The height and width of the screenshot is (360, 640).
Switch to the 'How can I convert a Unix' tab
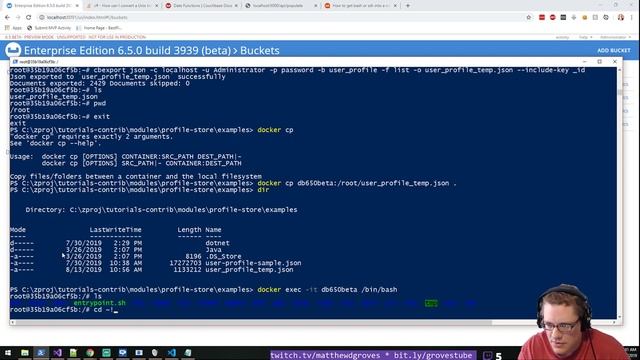[122, 6]
